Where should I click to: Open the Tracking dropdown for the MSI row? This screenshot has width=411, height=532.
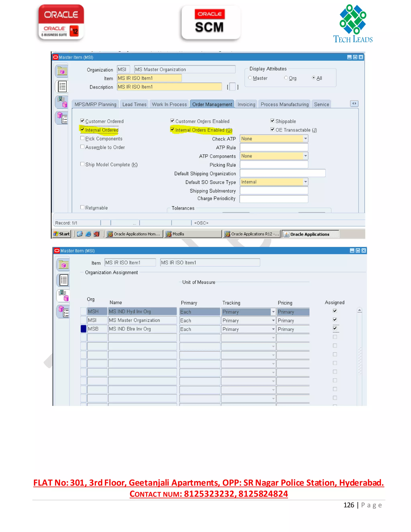[273, 321]
